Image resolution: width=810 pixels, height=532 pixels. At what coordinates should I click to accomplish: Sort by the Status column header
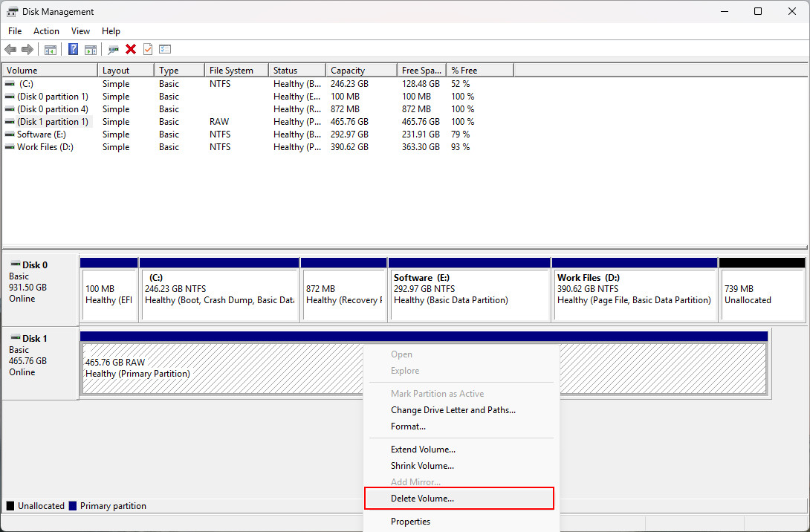(x=297, y=71)
